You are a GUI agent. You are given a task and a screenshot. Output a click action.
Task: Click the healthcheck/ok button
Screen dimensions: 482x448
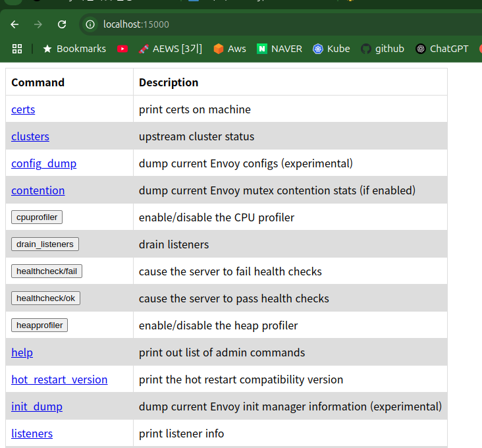(46, 298)
